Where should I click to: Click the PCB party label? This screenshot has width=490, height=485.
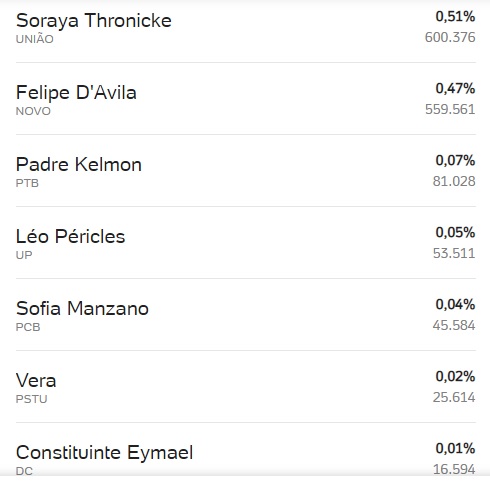click(28, 327)
